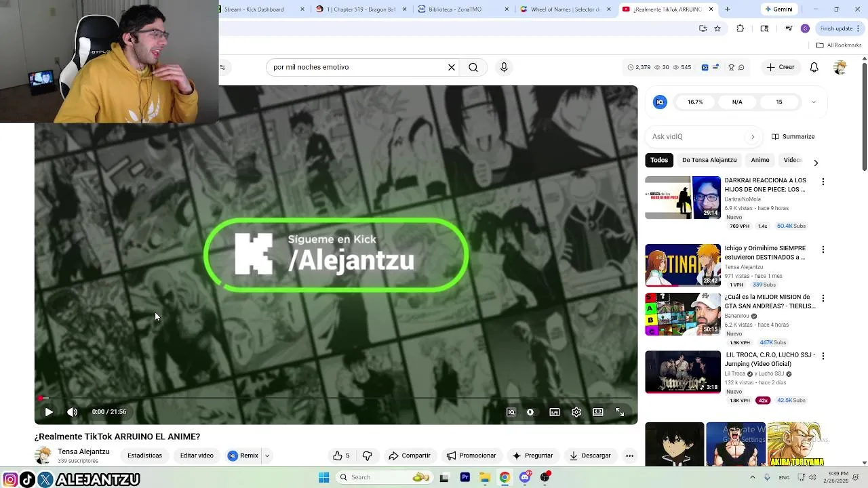Open vidIQ icon in player controls

(x=511, y=412)
